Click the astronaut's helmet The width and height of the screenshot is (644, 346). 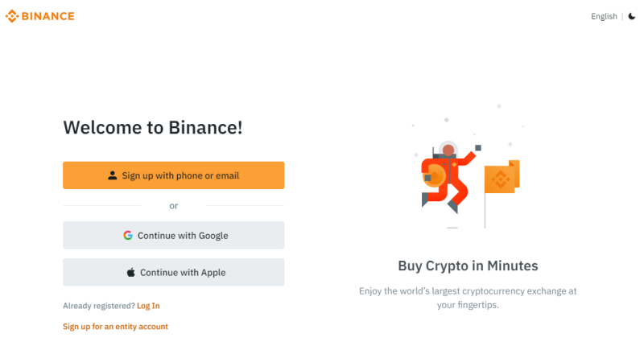pos(448,150)
